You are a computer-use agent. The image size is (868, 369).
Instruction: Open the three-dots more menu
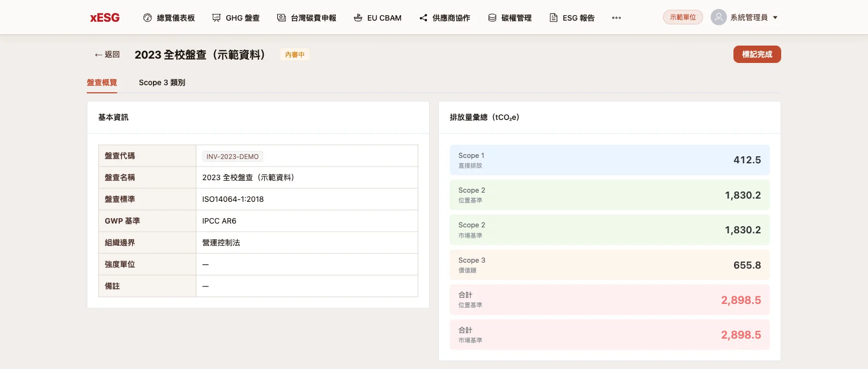pos(616,18)
